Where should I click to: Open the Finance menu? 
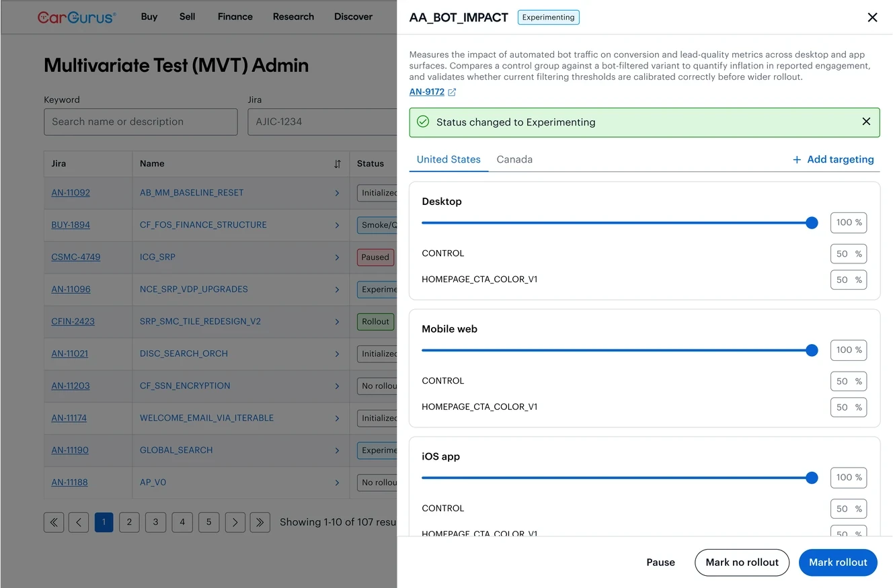click(235, 17)
